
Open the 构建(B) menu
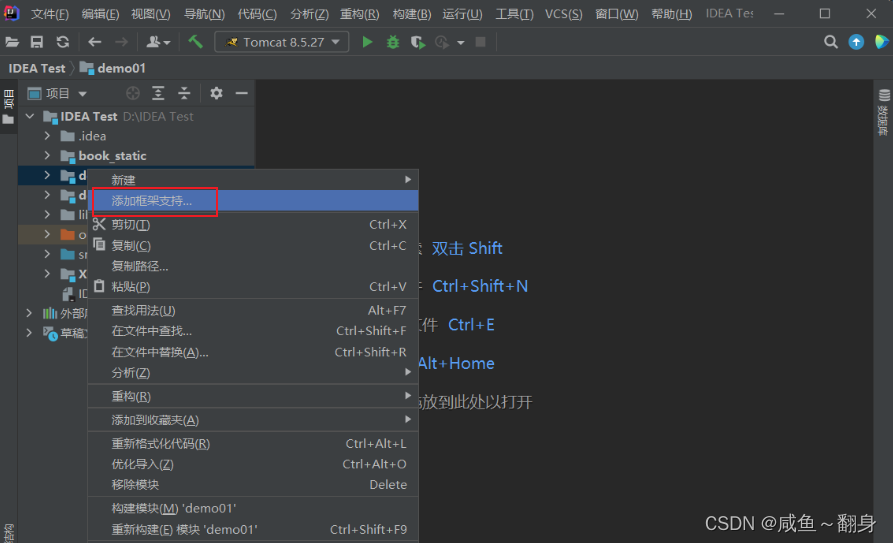[412, 14]
